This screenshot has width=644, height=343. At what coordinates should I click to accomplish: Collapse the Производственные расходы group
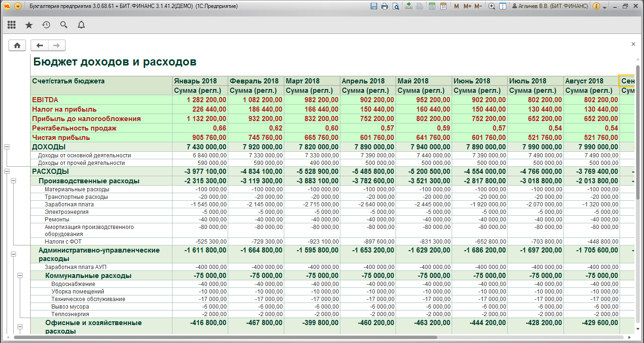13,181
